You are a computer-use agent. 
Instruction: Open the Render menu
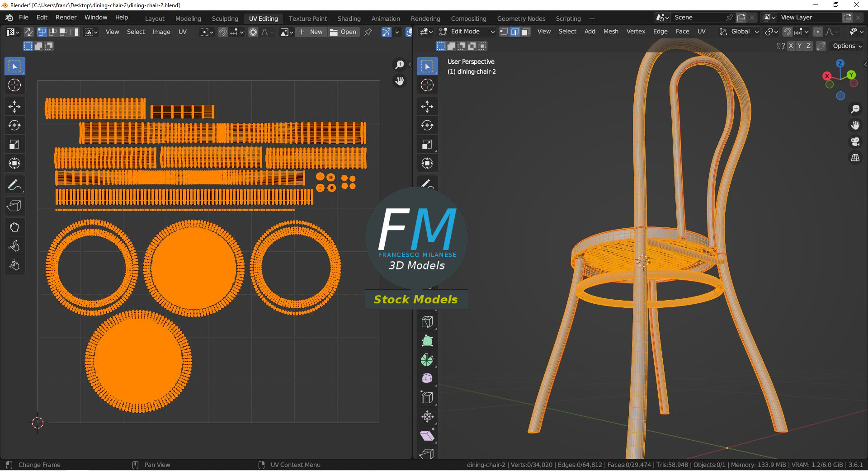click(x=66, y=17)
